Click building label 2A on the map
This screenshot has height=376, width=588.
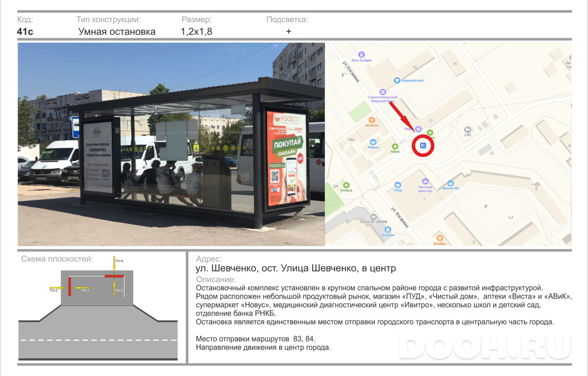(x=336, y=186)
